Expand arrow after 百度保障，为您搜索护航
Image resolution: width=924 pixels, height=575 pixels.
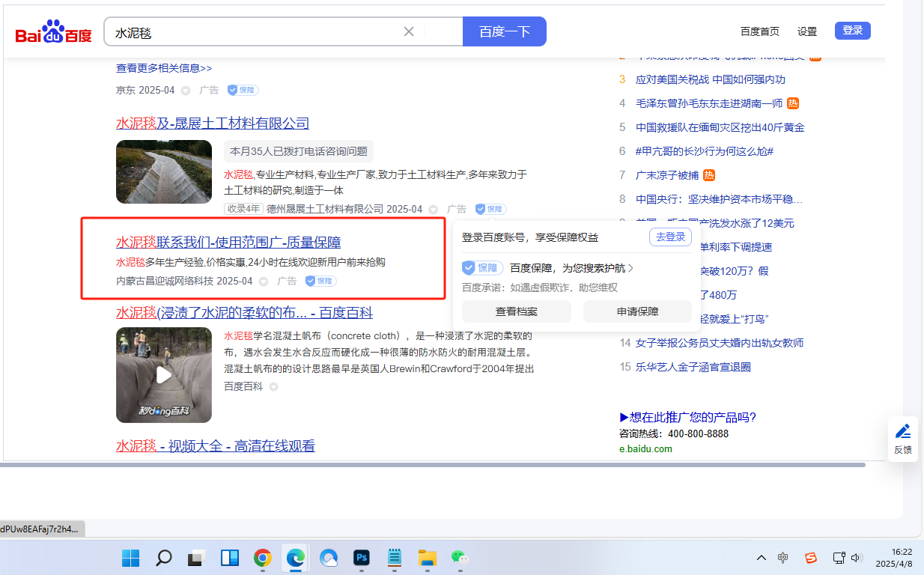[631, 268]
